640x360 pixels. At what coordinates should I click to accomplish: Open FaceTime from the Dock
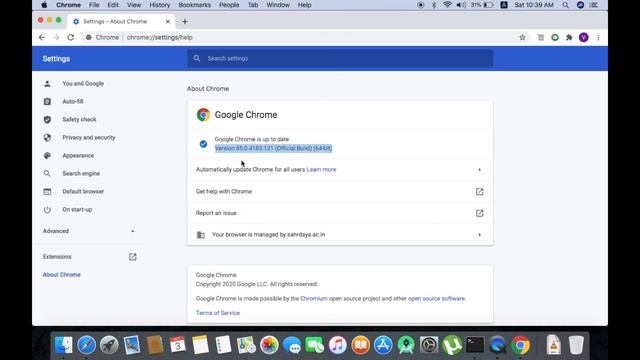coord(315,345)
